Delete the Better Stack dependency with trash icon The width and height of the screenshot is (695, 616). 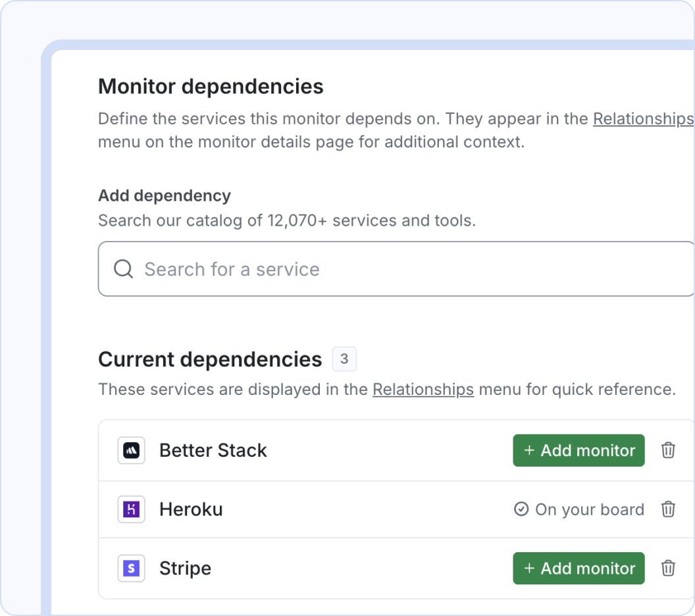668,450
